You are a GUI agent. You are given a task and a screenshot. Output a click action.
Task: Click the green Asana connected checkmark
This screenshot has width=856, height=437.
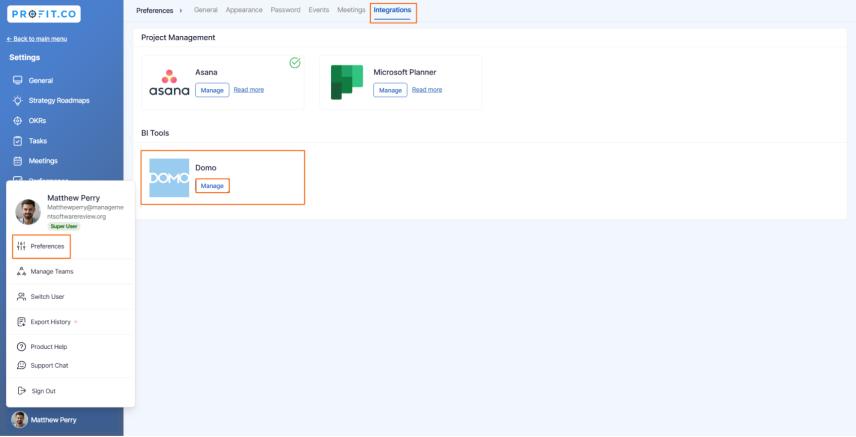pos(295,63)
